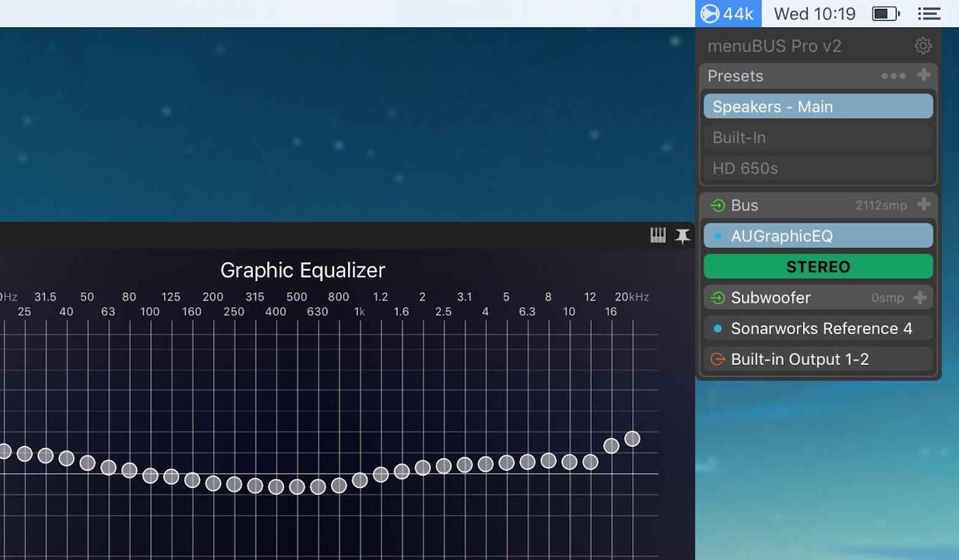Click the 80 Hz band slider handle
The width and height of the screenshot is (959, 560).
pos(129,470)
